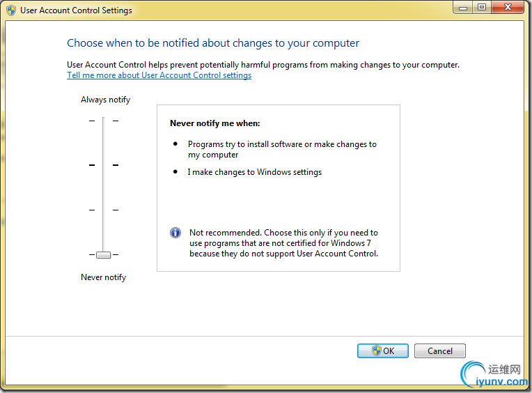Set slider to second notification level tick
The width and height of the screenshot is (532, 393).
point(104,165)
